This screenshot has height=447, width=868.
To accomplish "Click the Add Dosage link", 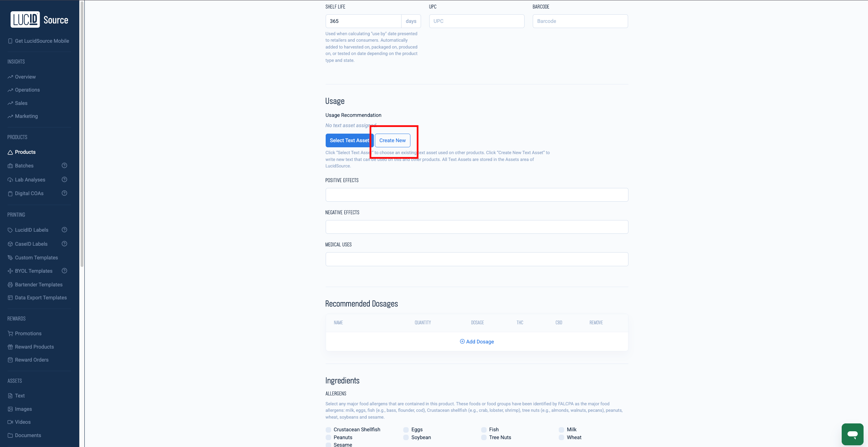I will (x=477, y=342).
